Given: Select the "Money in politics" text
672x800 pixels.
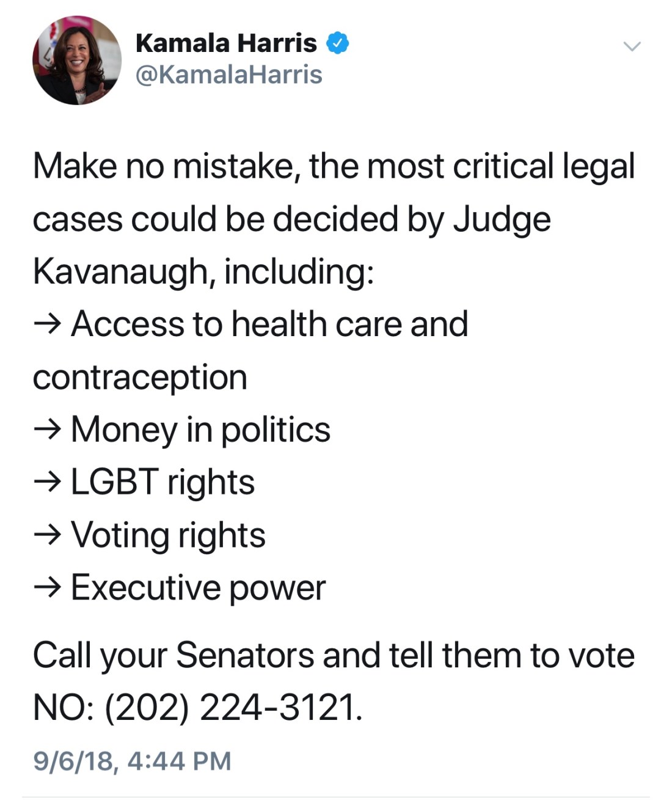Looking at the screenshot, I should pyautogui.click(x=200, y=430).
